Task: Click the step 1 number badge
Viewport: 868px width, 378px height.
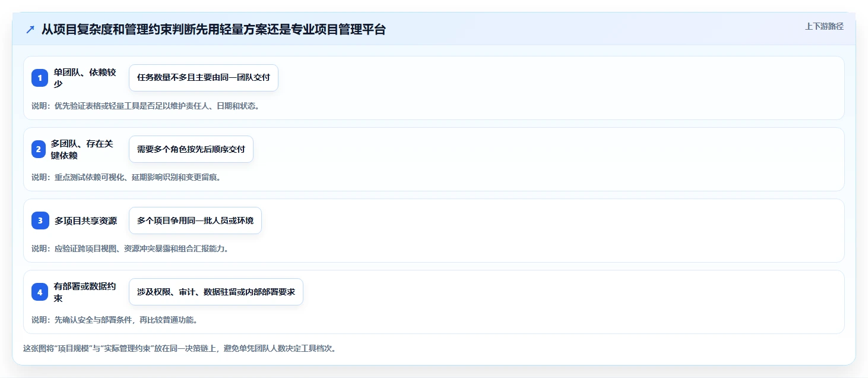Action: click(x=40, y=78)
